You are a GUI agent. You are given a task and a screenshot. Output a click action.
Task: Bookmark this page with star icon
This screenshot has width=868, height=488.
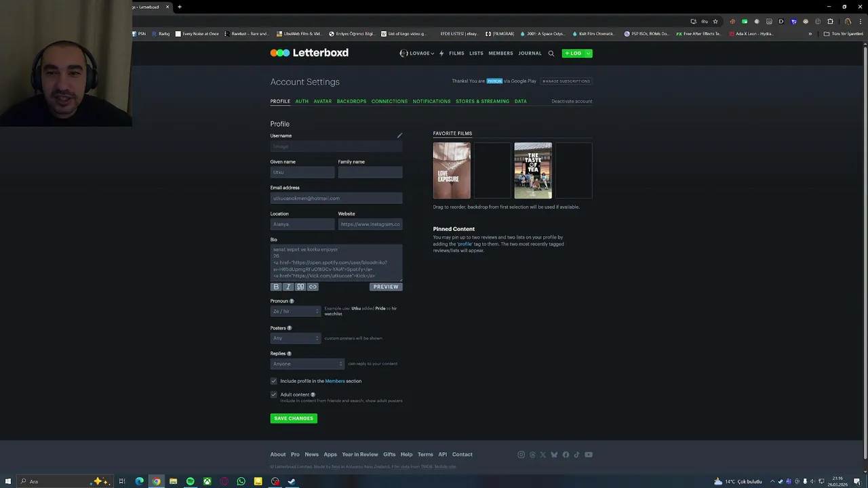point(715,22)
